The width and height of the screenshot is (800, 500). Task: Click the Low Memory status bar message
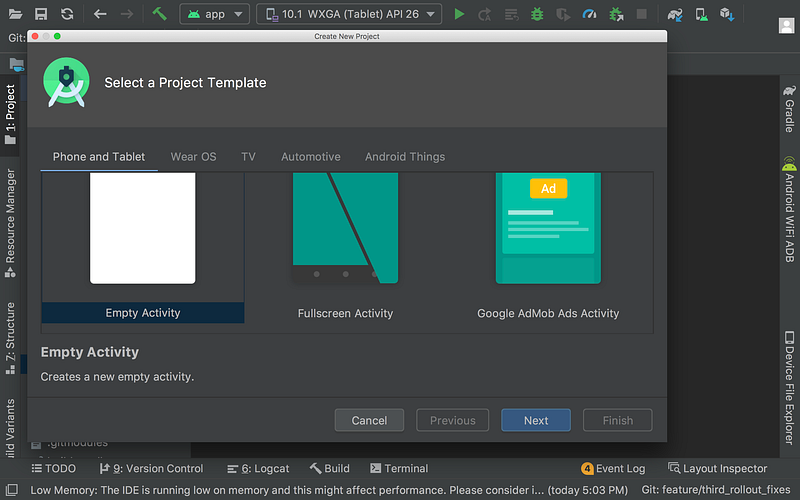pos(329,490)
